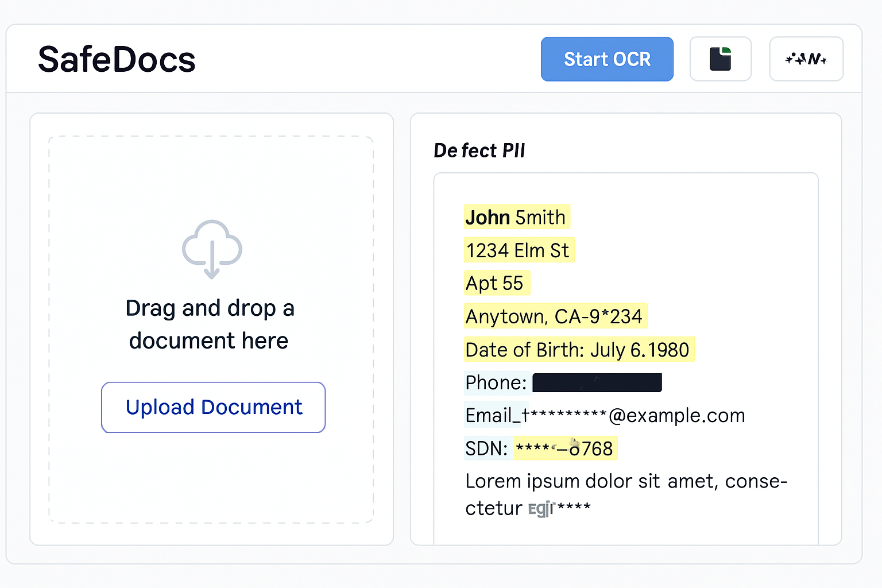This screenshot has width=882, height=588.
Task: Click the redacted black Phone bar
Action: point(597,382)
